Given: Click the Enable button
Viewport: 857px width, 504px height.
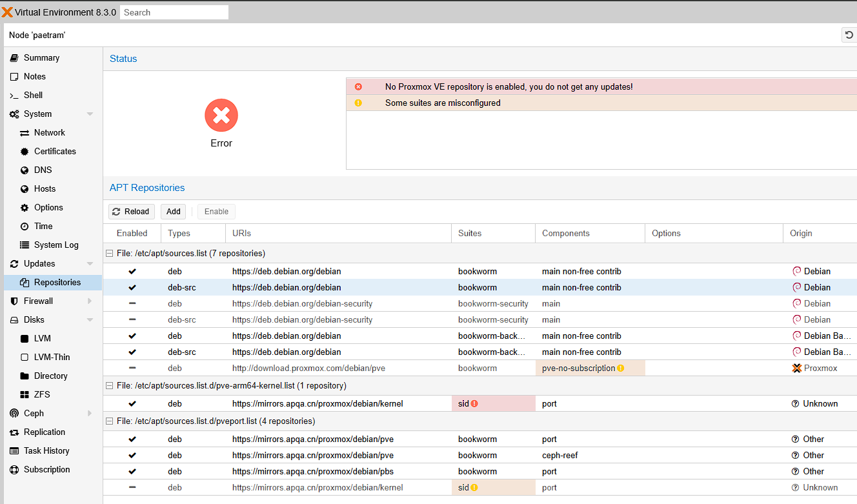Looking at the screenshot, I should (216, 212).
